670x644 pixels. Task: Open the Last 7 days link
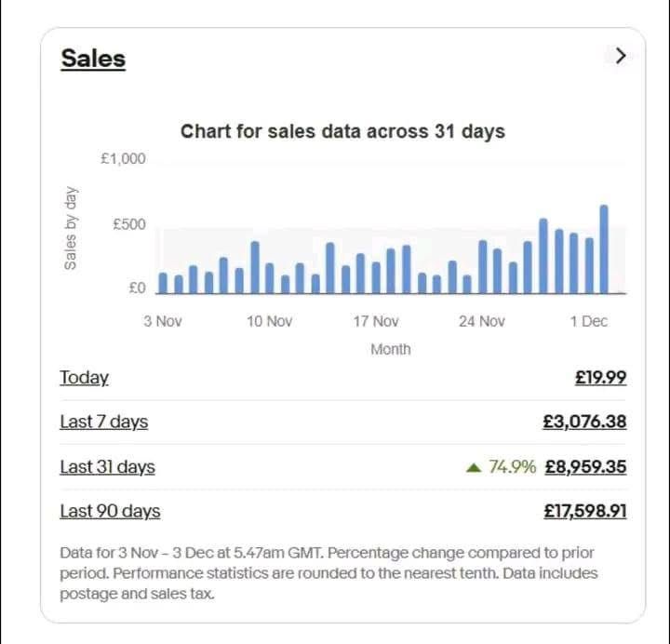(103, 422)
